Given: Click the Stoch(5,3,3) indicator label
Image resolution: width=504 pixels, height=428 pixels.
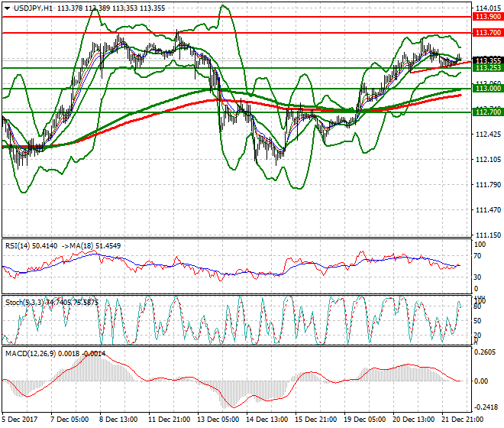Looking at the screenshot, I should pyautogui.click(x=24, y=303).
